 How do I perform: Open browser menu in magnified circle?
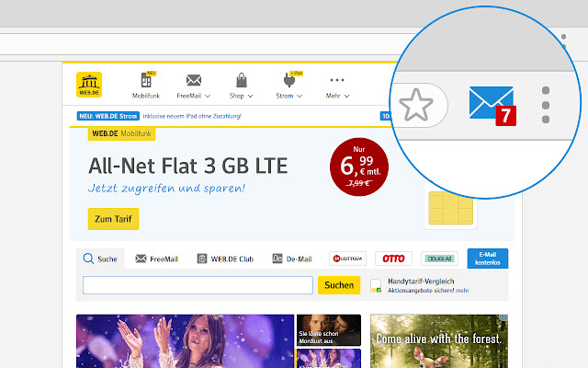(546, 105)
